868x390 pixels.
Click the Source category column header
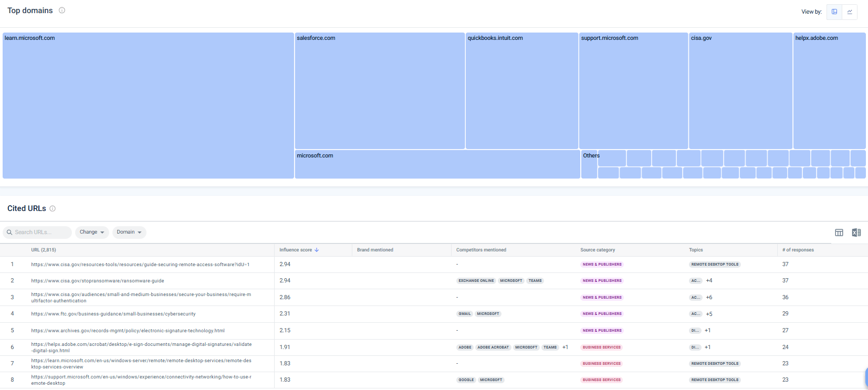coord(598,250)
